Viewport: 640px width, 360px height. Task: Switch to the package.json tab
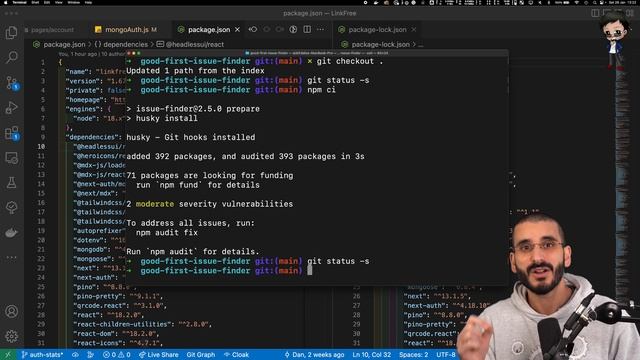coord(209,29)
